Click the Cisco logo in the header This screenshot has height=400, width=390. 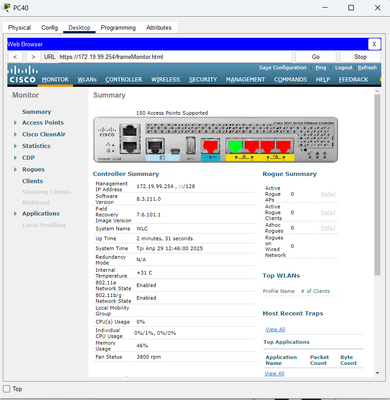click(x=23, y=75)
